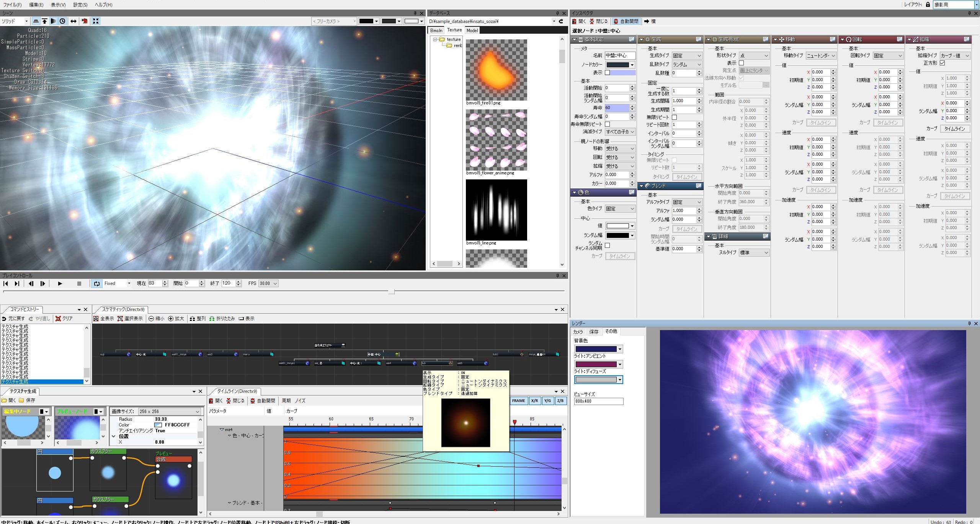This screenshot has width=980, height=524.
Task: Open 表示(V) menu
Action: pyautogui.click(x=58, y=5)
